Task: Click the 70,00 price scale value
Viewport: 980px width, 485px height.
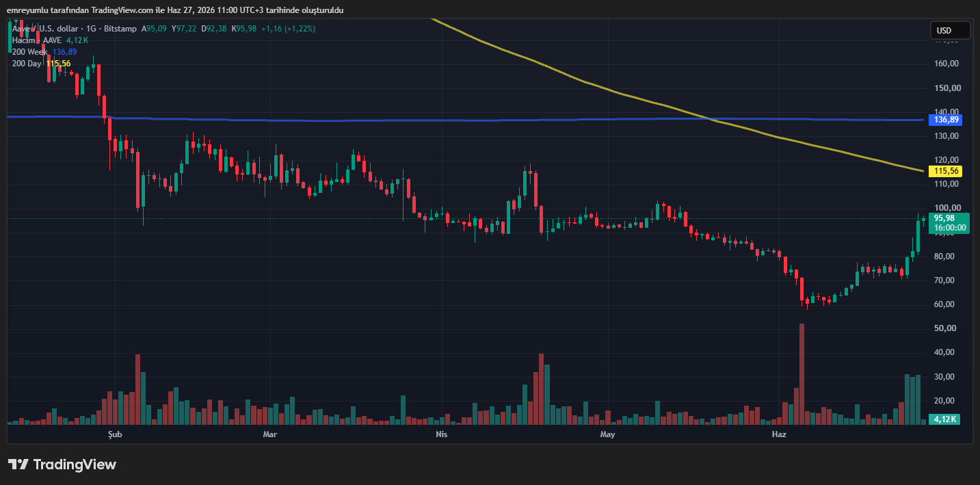Action: (x=946, y=280)
